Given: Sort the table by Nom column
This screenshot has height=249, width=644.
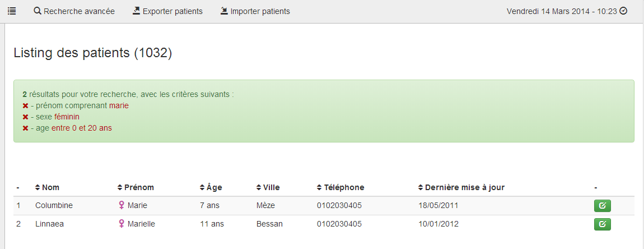Looking at the screenshot, I should tap(47, 187).
